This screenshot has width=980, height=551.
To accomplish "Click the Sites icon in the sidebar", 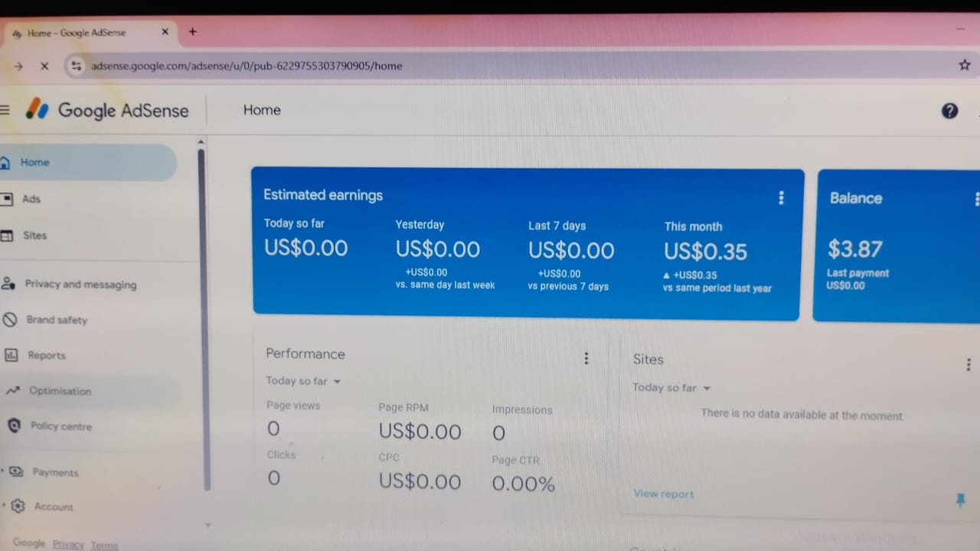I will 6,236.
